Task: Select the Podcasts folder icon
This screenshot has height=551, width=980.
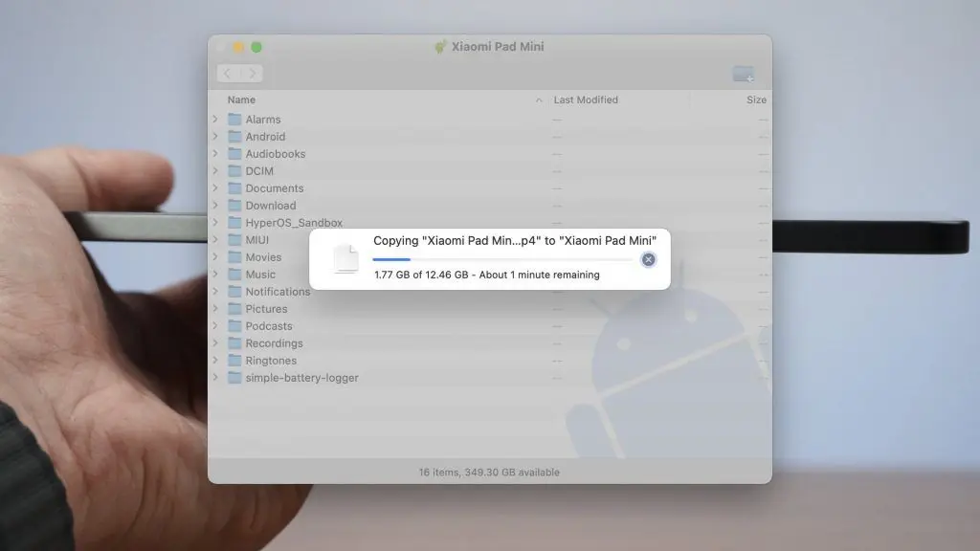Action: click(234, 325)
